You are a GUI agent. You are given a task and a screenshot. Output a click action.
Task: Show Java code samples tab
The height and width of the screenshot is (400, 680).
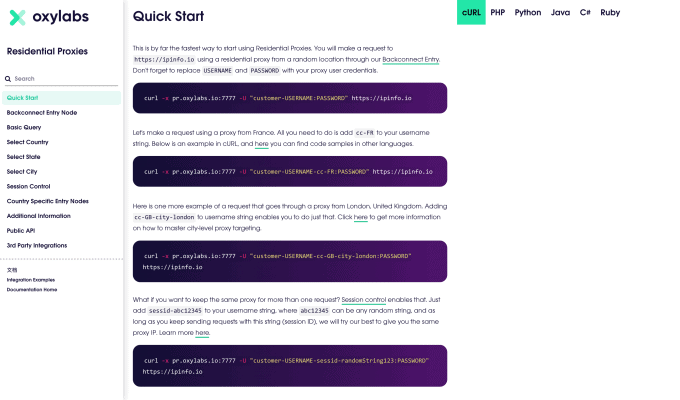point(561,12)
